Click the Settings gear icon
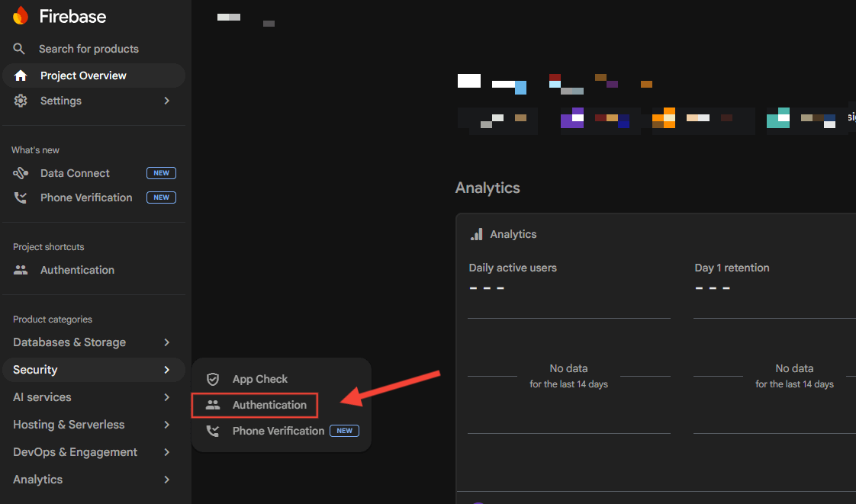The height and width of the screenshot is (504, 856). 21,101
